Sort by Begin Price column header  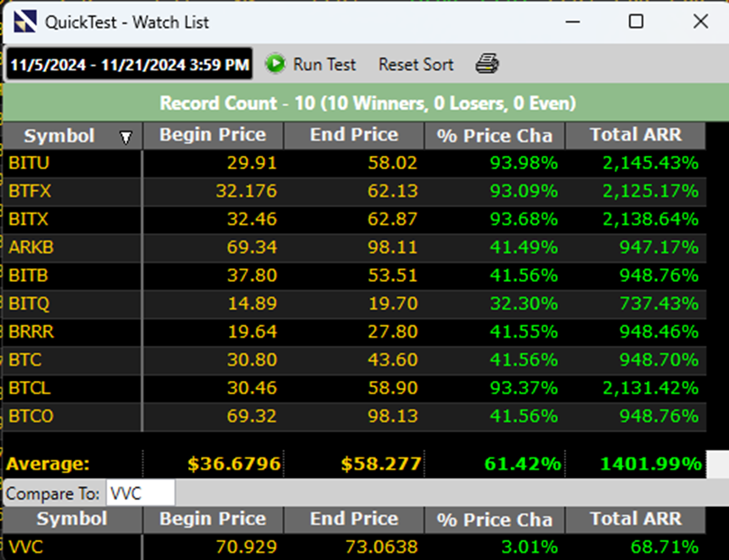click(x=213, y=136)
